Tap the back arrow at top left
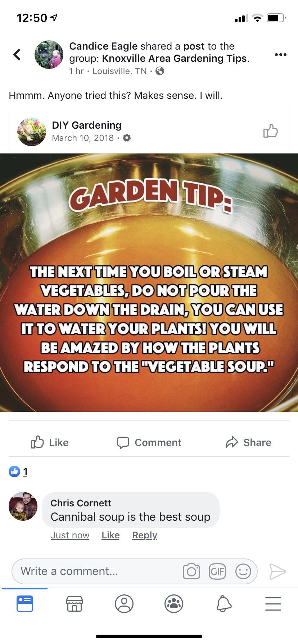Viewport: 298px width, 644px height. click(x=17, y=55)
